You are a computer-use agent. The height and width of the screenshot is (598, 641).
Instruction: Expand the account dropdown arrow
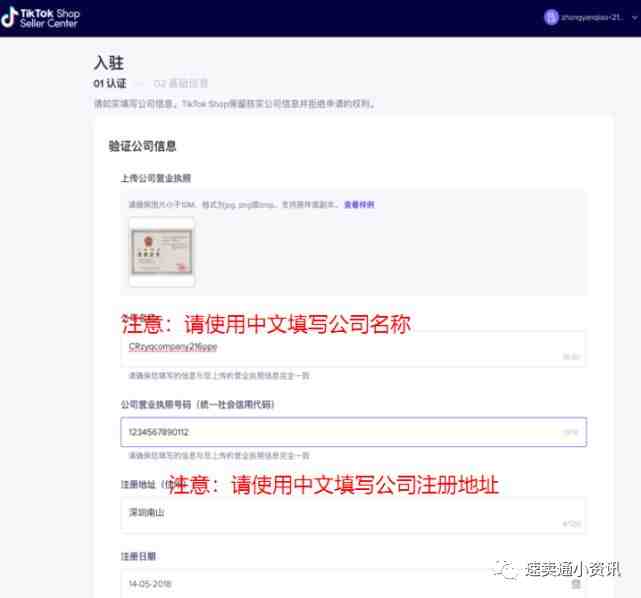pyautogui.click(x=635, y=18)
